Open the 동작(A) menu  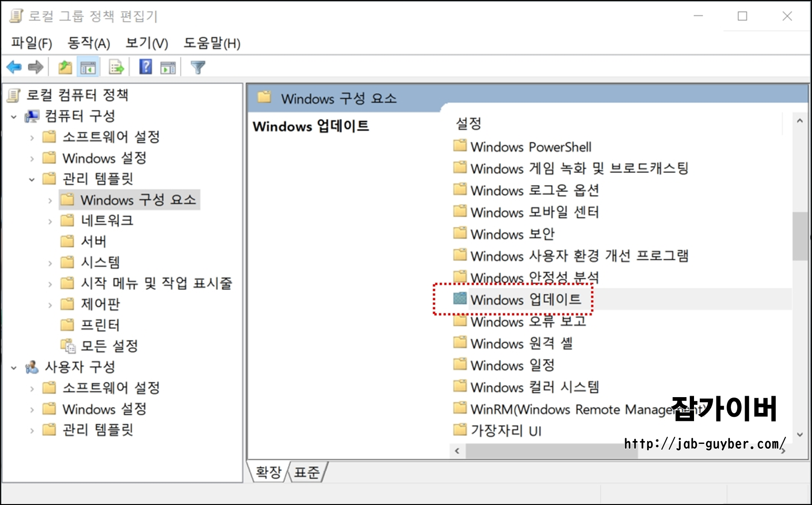coord(89,43)
